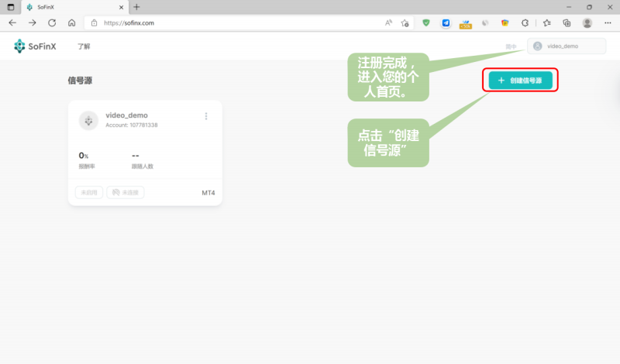Image resolution: width=620 pixels, height=364 pixels.
Task: Reload the page with the refresh icon
Action: click(52, 23)
